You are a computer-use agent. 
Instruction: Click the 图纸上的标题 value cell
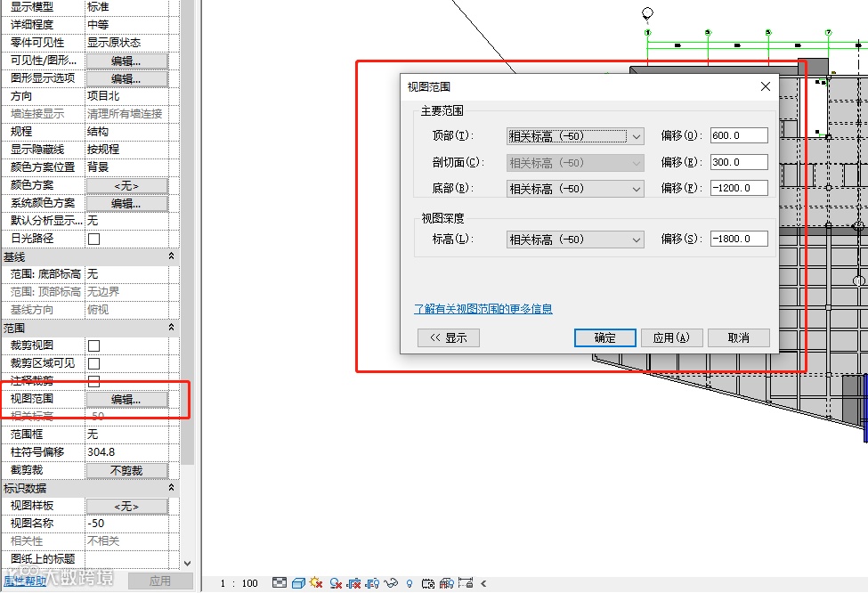coord(126,558)
